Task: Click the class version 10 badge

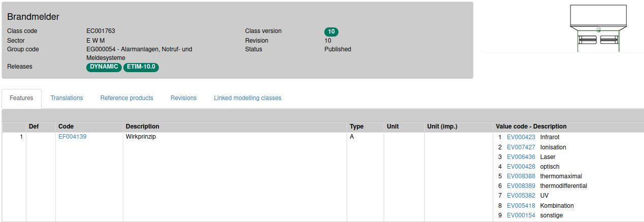Action: coord(331,31)
